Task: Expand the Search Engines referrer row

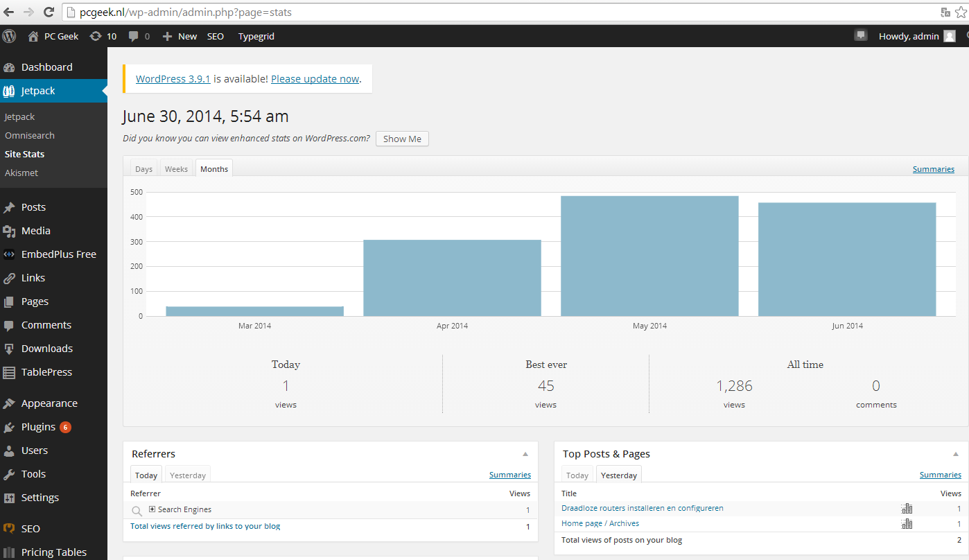Action: click(x=152, y=509)
